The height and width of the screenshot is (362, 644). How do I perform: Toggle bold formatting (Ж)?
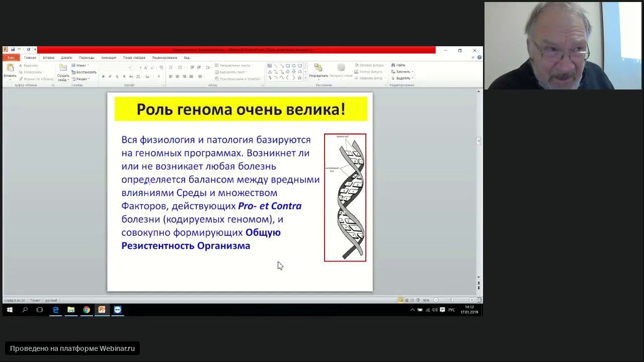pos(103,76)
